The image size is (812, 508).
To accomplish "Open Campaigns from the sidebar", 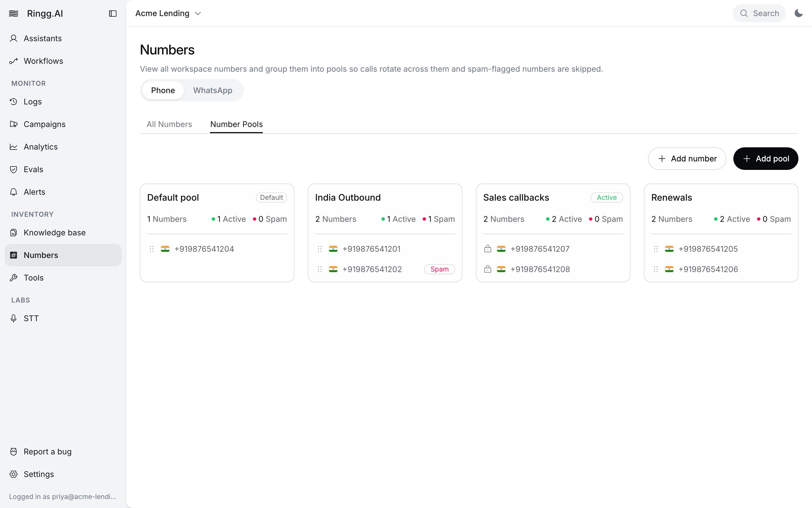I will click(63, 124).
